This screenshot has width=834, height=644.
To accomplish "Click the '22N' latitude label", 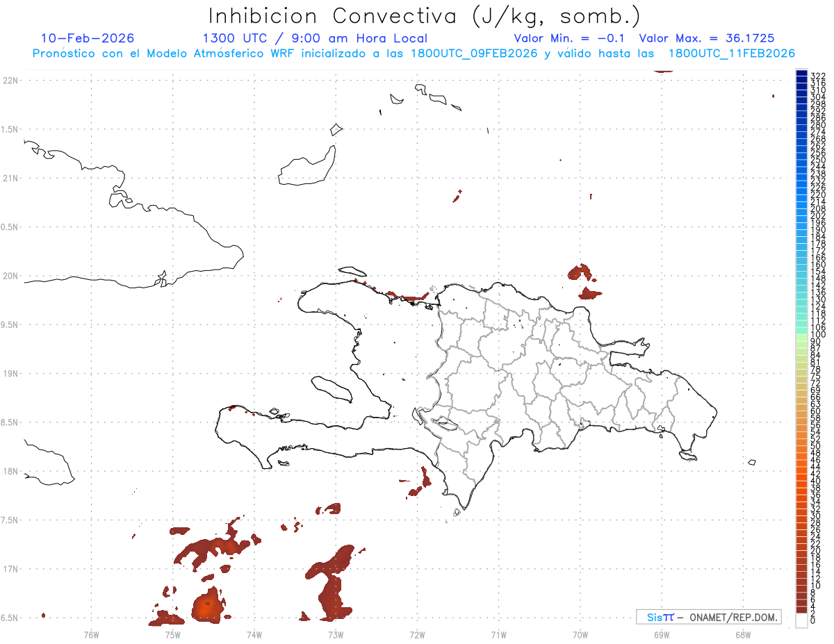I will 10,81.
